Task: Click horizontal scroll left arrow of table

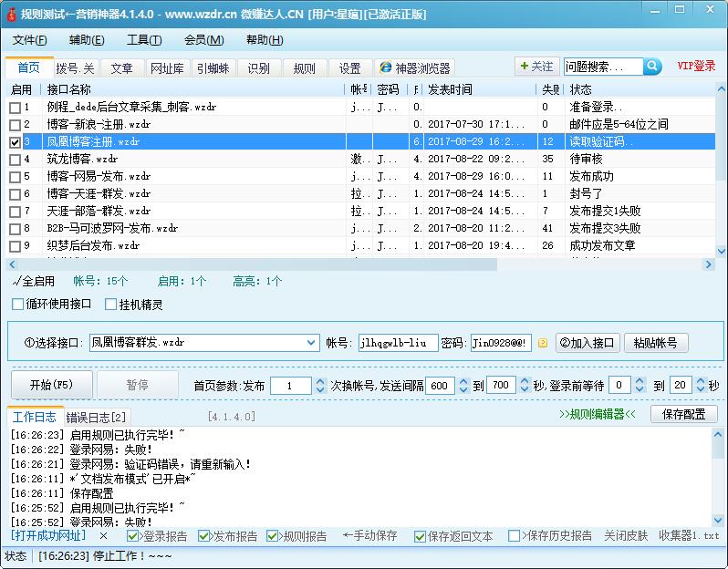Action: 12,264
